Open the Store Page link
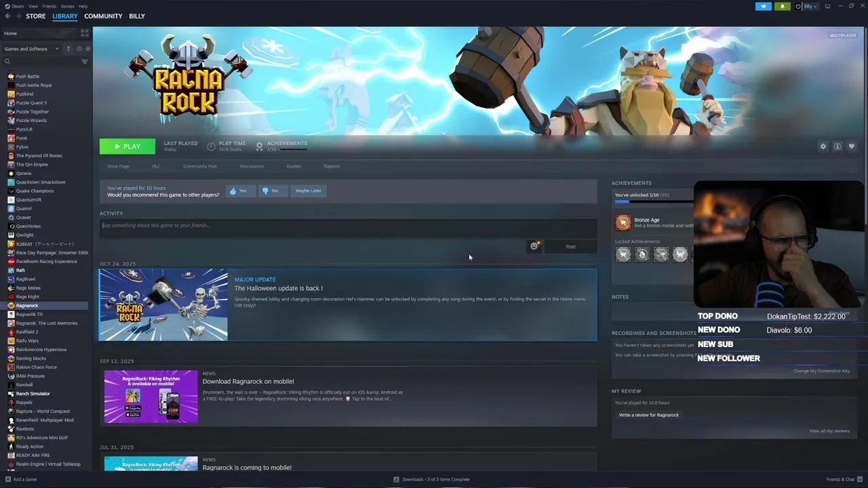 (x=118, y=166)
